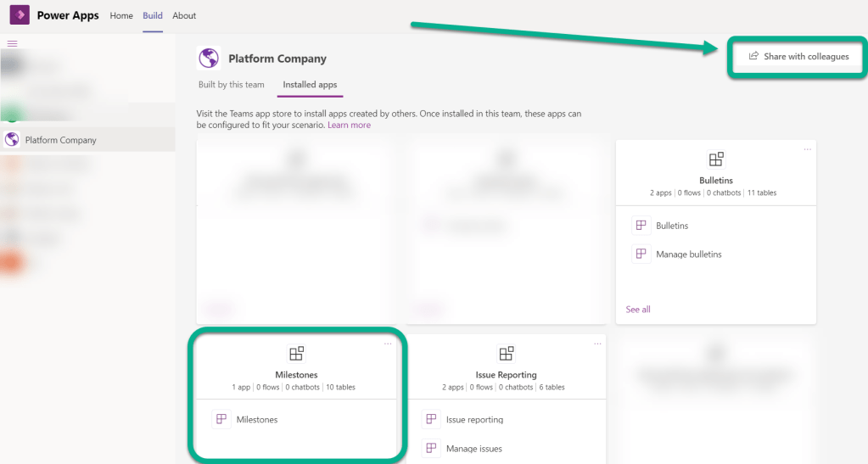Switch to Built by this team tab
868x464 pixels.
[232, 85]
